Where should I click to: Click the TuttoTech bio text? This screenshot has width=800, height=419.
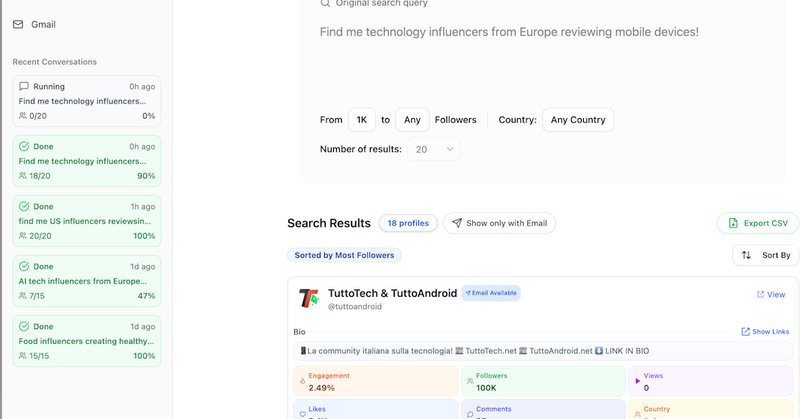[474, 351]
